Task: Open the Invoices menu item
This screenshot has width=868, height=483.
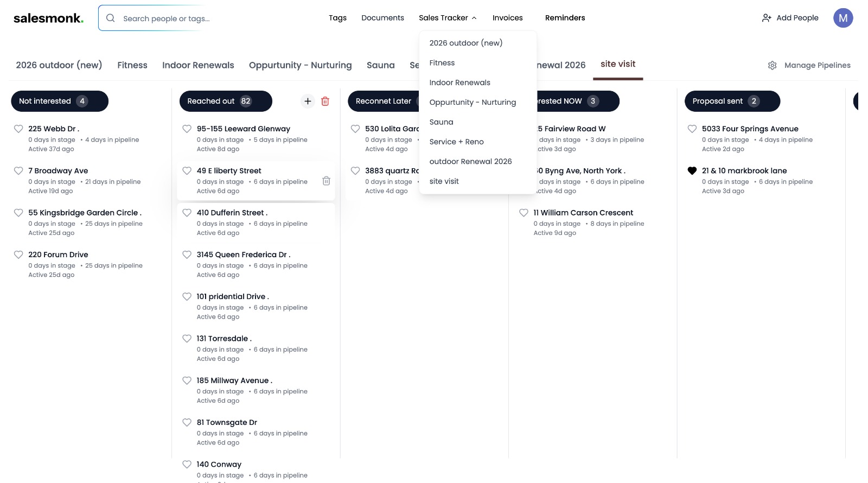Action: 507,18
